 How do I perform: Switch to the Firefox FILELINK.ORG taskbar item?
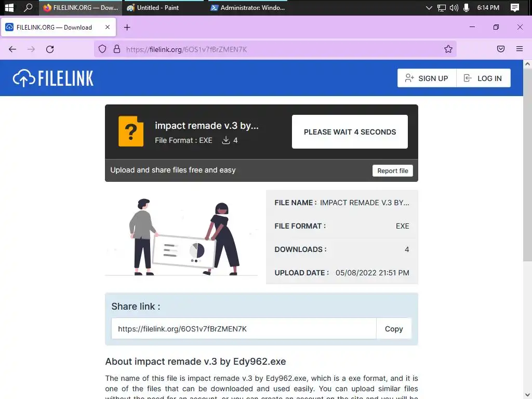click(x=81, y=7)
